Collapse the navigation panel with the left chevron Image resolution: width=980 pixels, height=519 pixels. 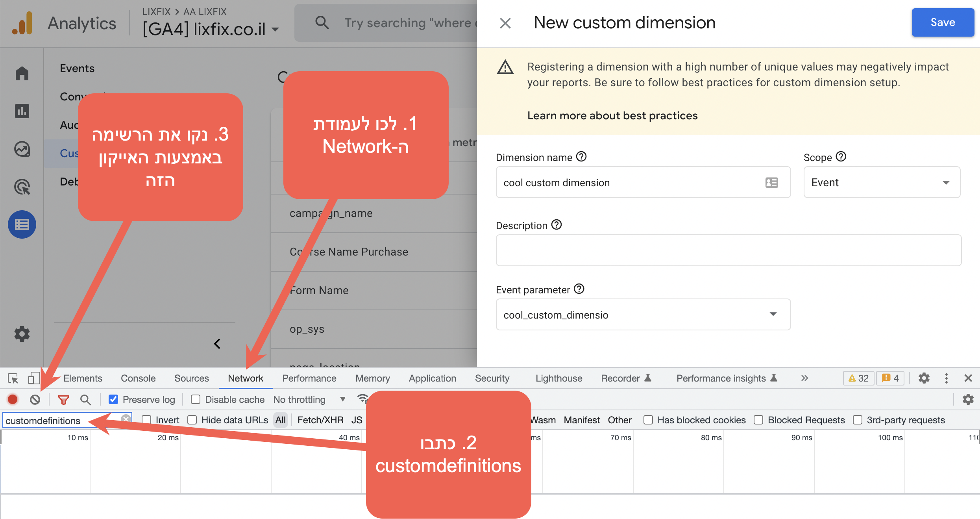[x=217, y=344]
